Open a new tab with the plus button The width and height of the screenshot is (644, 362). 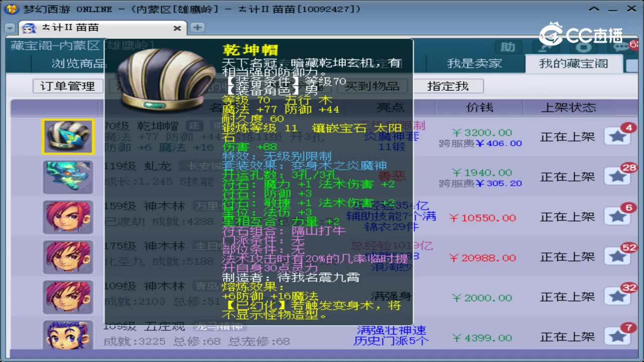197,27
